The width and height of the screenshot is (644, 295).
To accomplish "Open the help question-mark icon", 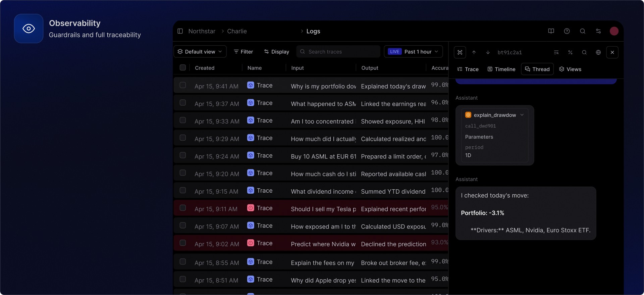I will pos(567,31).
